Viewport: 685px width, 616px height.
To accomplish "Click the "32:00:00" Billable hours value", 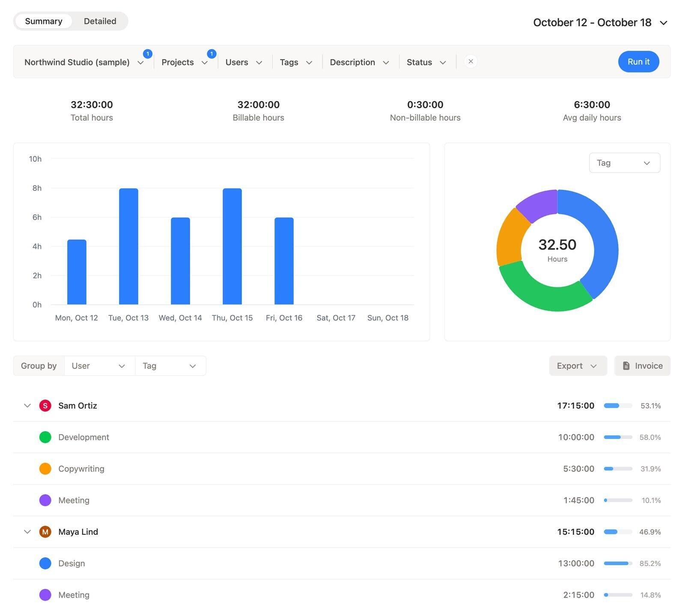I will click(x=258, y=105).
